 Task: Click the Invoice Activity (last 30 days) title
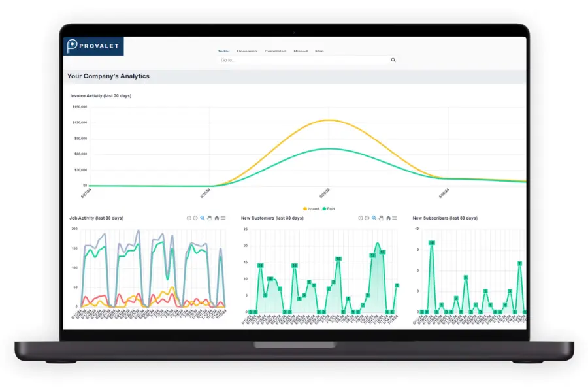tap(101, 95)
